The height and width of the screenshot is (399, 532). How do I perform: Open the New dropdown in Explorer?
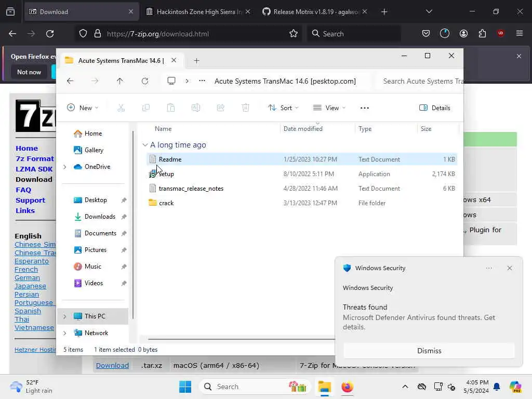pyautogui.click(x=83, y=108)
